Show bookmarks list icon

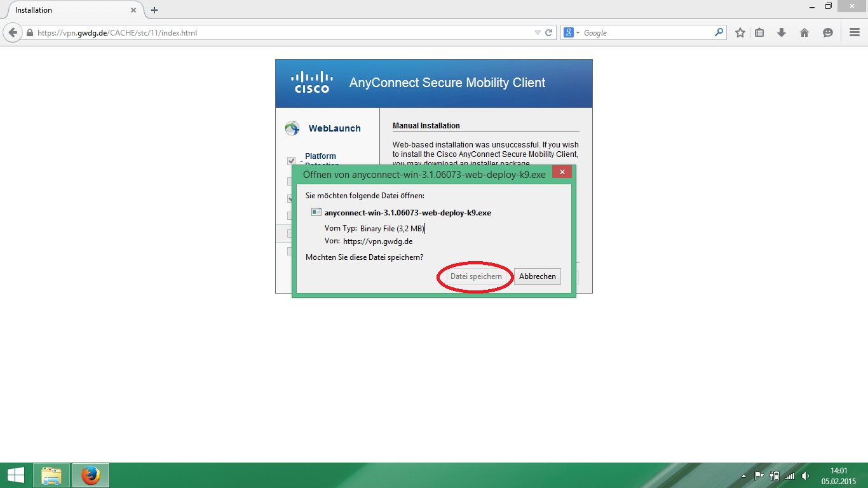coord(759,32)
